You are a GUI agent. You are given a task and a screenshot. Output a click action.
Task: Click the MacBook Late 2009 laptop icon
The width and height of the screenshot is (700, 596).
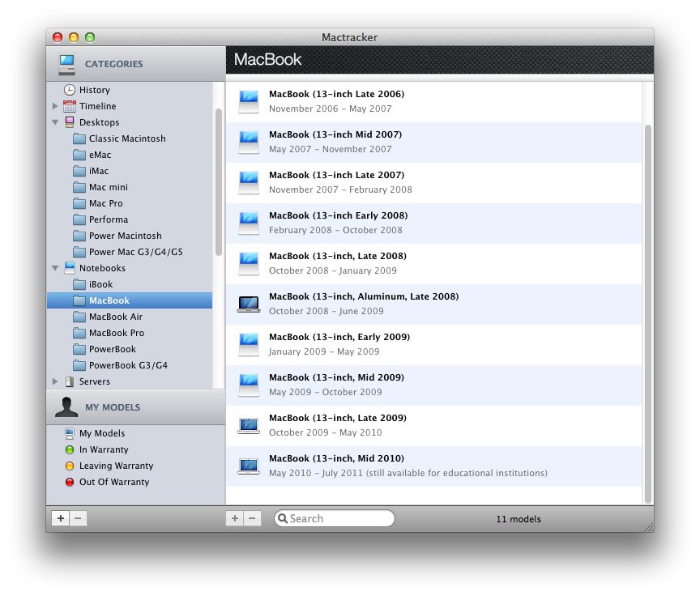(x=249, y=426)
